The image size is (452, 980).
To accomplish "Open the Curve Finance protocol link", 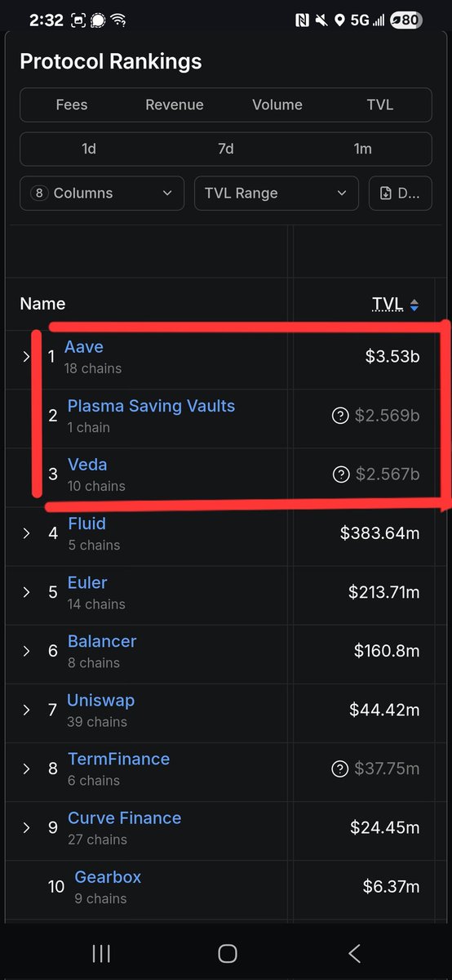I will click(124, 817).
